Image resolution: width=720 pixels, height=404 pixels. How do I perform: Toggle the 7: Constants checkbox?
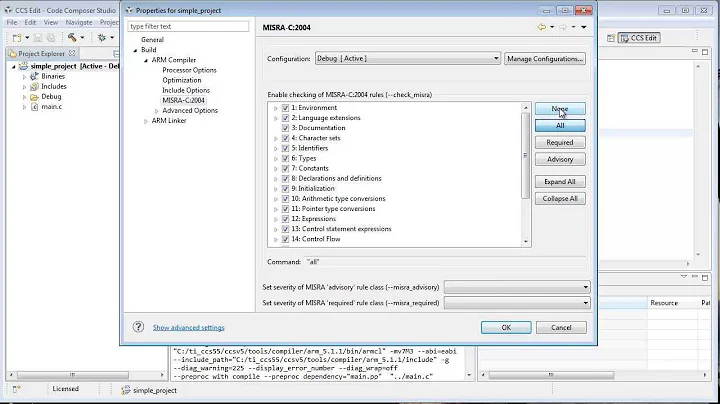pyautogui.click(x=285, y=168)
